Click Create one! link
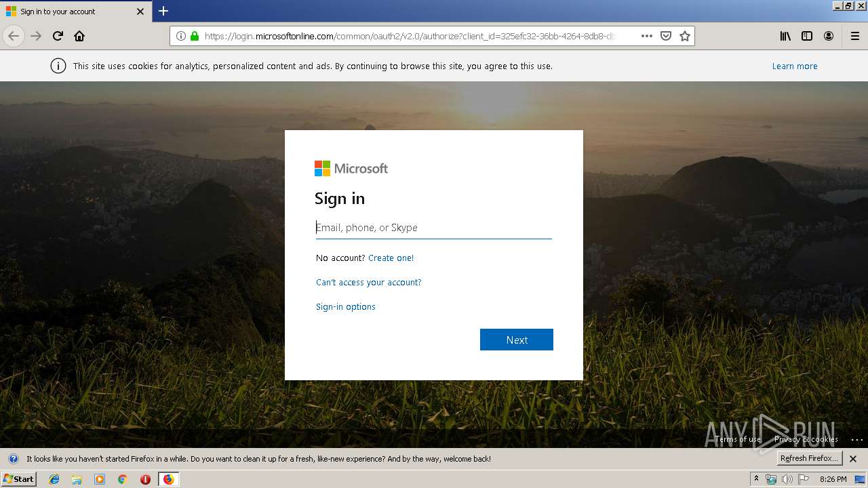Viewport: 868px width, 488px height. pos(391,258)
